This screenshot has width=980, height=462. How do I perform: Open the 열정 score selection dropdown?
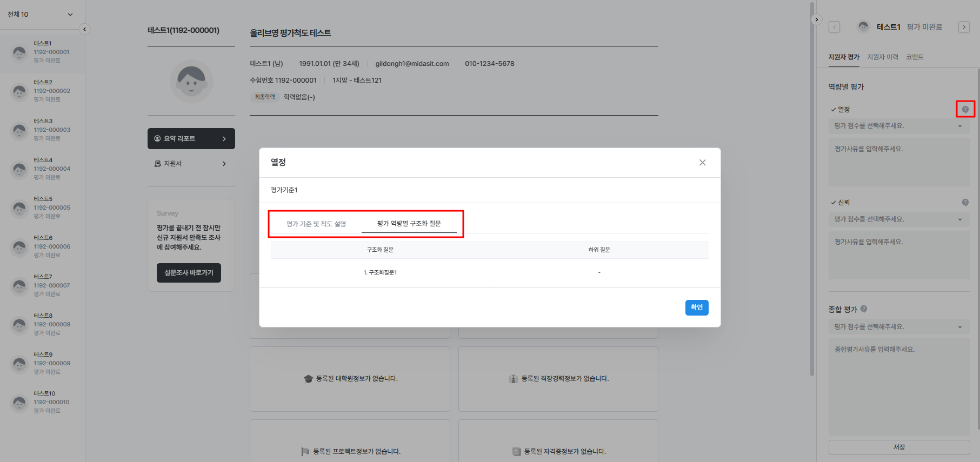point(899,126)
